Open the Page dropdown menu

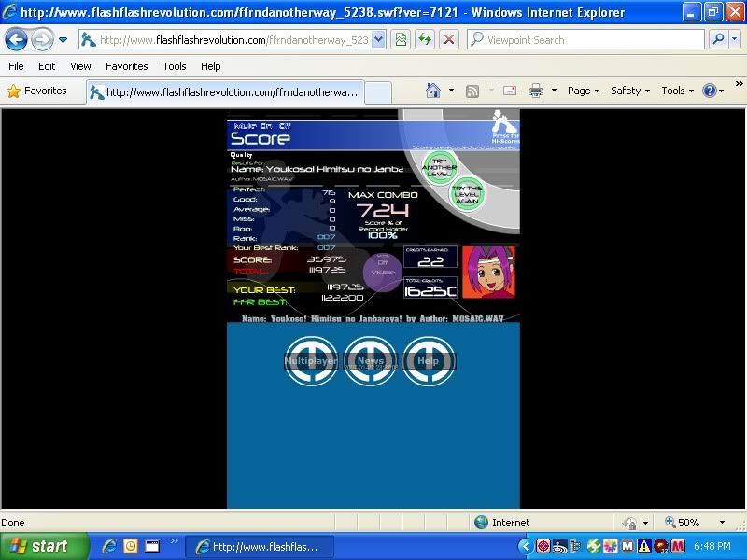584,91
